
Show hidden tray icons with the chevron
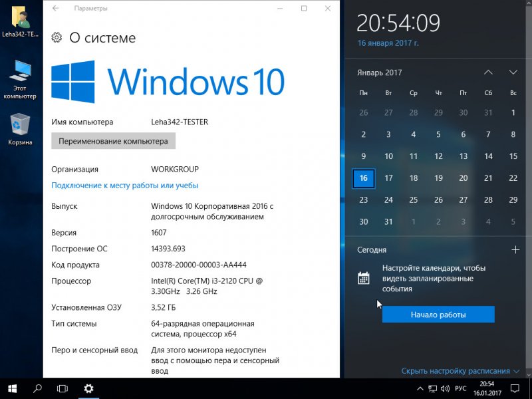tap(419, 388)
